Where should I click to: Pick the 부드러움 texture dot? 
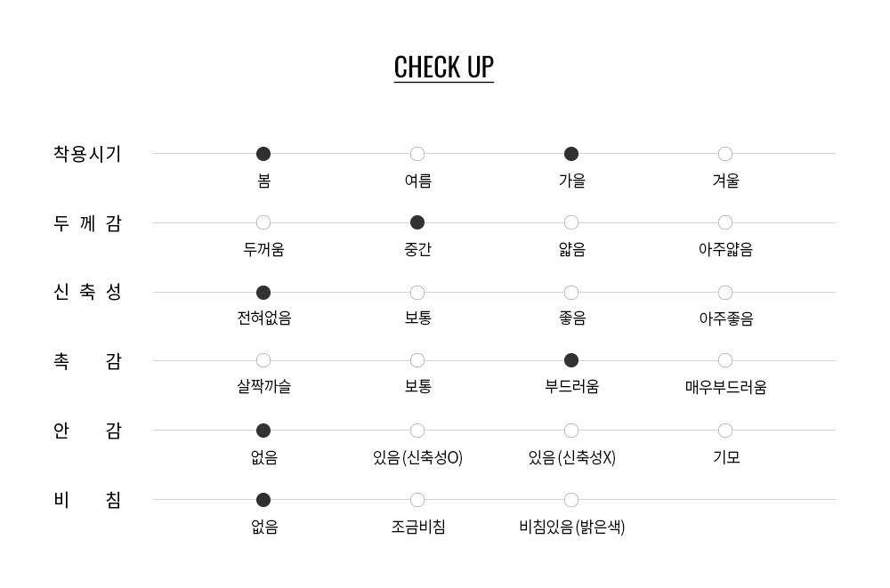tap(571, 360)
